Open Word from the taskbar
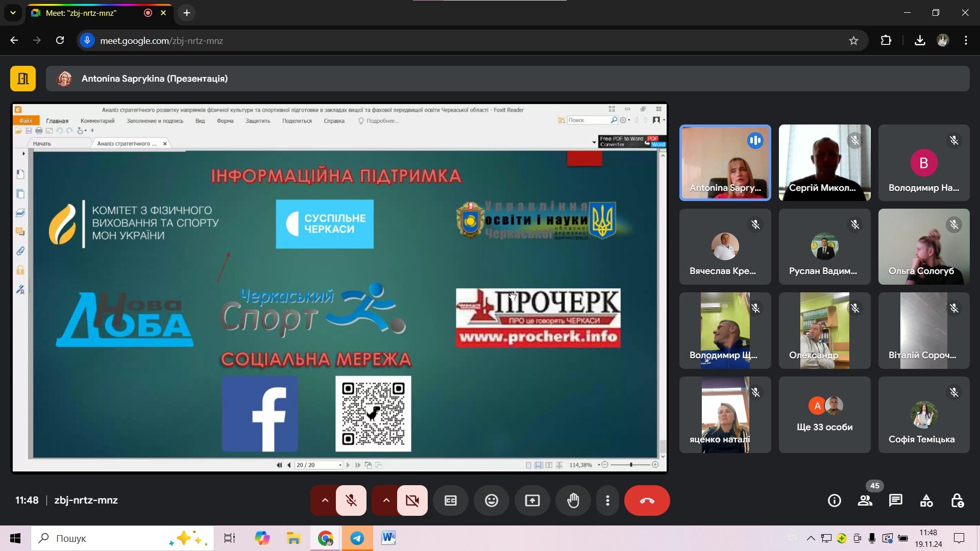This screenshot has width=980, height=551. pos(388,538)
